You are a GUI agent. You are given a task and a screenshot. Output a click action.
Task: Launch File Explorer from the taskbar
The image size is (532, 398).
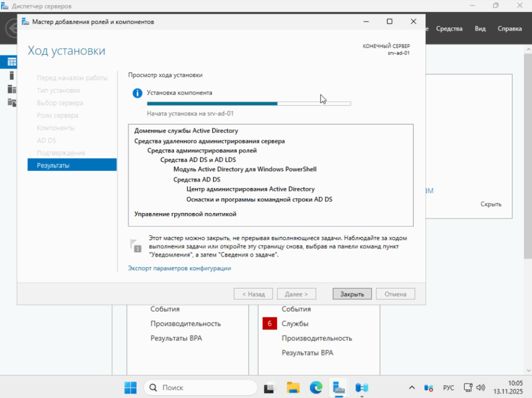(293, 388)
